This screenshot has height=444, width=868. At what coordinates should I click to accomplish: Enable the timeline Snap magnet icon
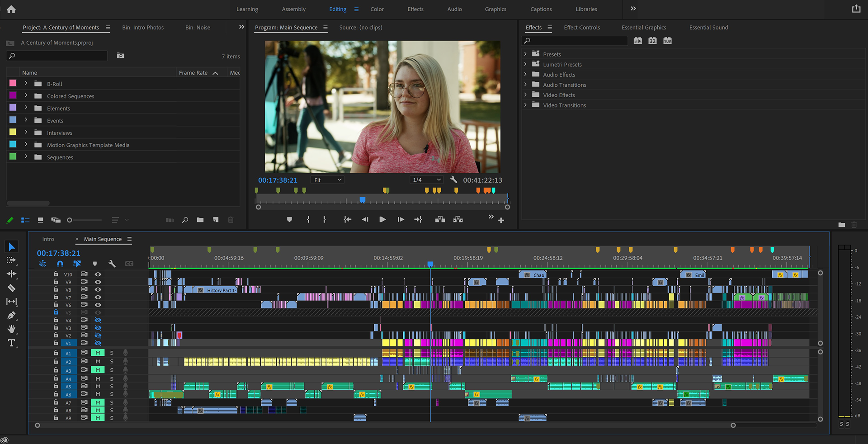(60, 264)
